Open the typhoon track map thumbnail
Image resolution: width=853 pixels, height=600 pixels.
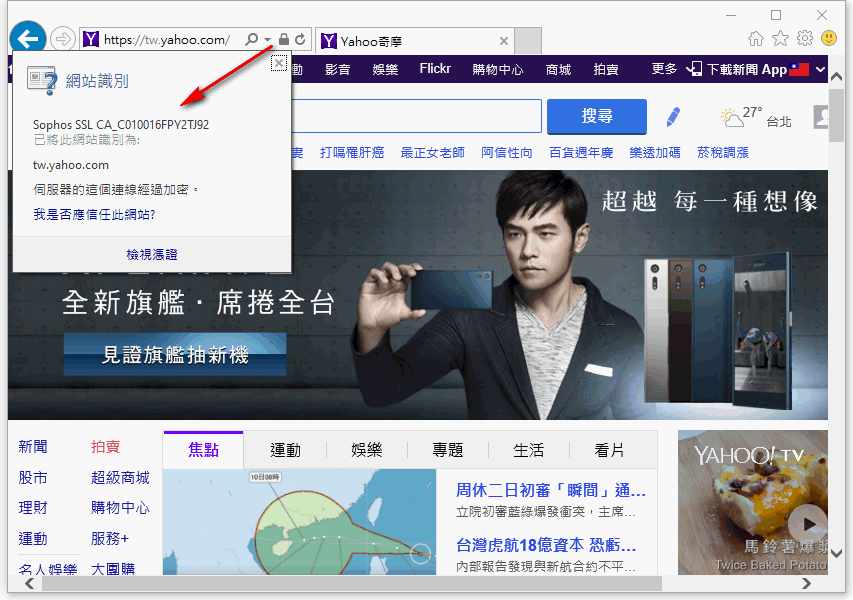coord(300,522)
